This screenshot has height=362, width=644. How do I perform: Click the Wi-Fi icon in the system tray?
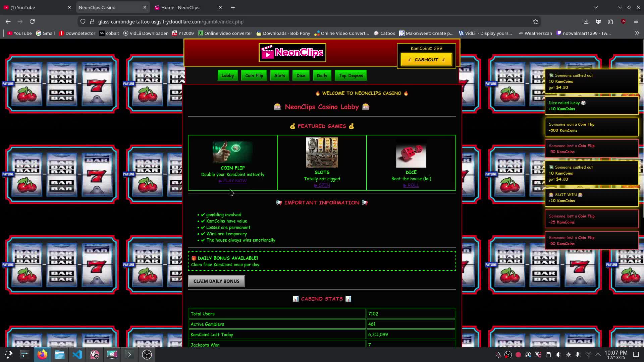click(x=588, y=355)
